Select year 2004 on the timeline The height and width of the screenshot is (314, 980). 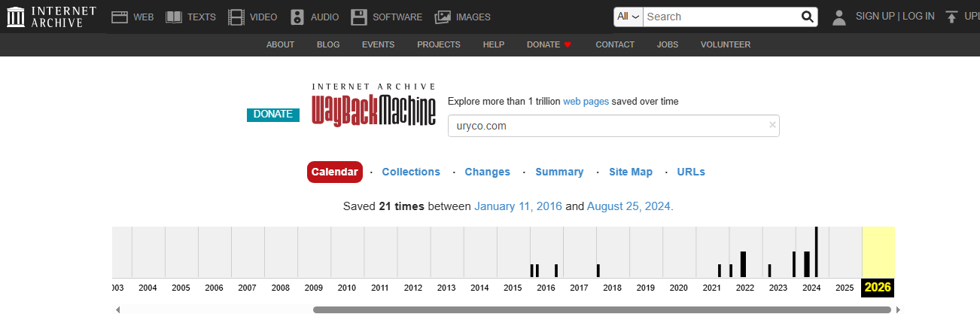(148, 288)
